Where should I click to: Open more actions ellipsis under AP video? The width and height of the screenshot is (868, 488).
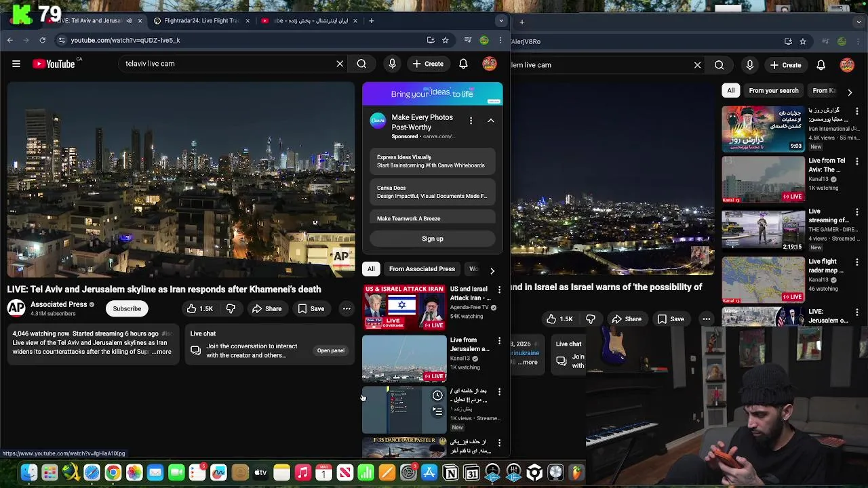tap(347, 308)
